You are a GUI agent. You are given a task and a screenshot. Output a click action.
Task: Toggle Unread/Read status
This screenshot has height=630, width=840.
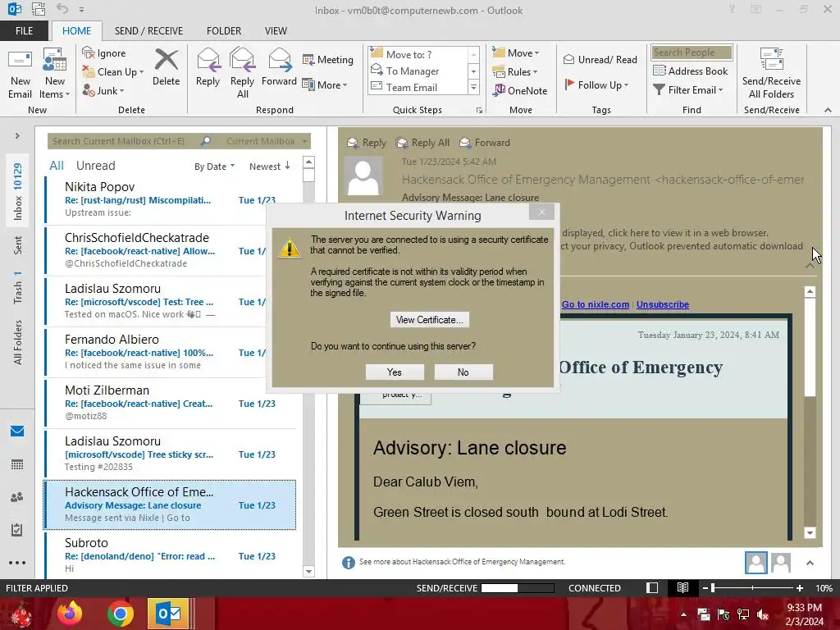(600, 59)
